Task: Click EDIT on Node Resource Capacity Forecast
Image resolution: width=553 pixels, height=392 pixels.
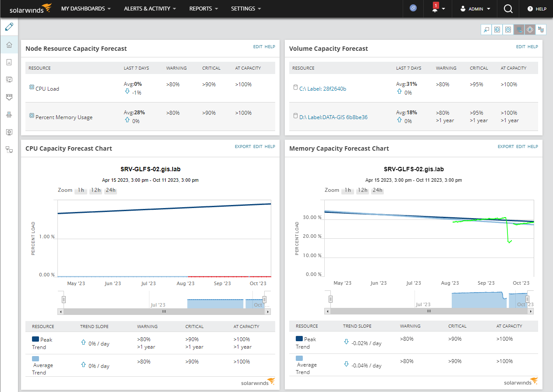Action: pos(258,47)
